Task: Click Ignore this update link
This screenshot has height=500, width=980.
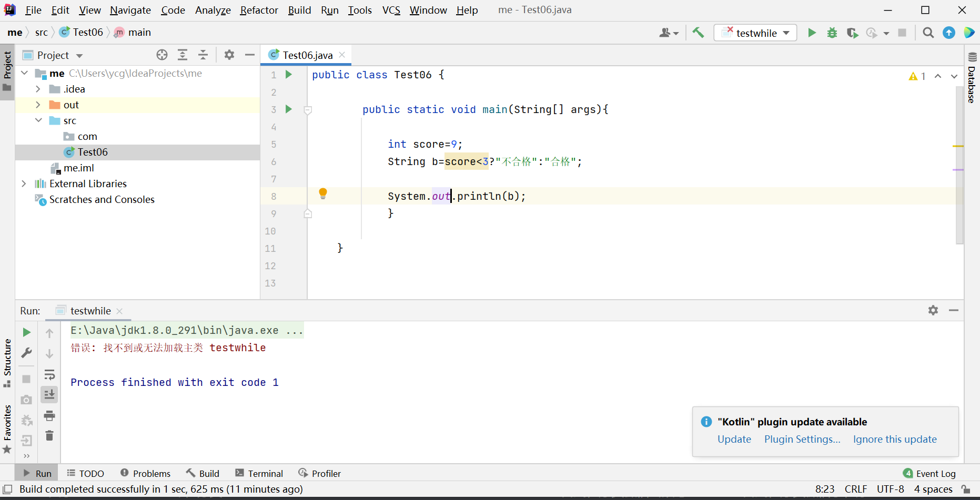Action: (895, 440)
